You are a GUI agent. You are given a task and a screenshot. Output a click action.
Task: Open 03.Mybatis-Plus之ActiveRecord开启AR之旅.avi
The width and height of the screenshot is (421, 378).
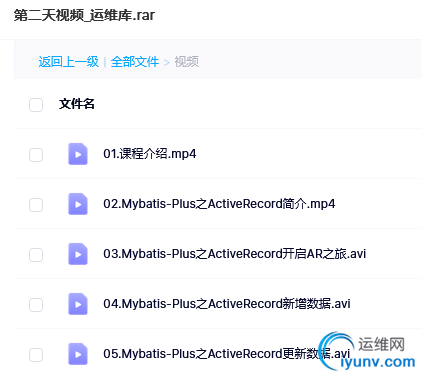(235, 254)
